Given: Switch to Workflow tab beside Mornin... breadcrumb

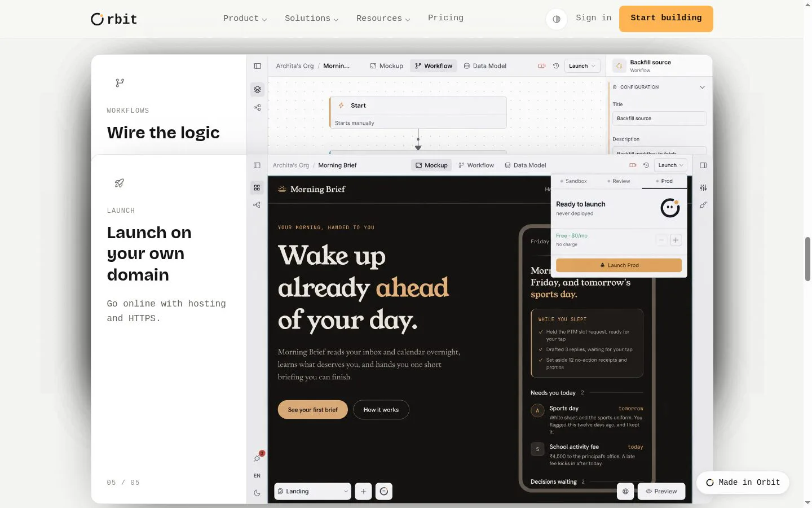Looking at the screenshot, I should [x=434, y=66].
